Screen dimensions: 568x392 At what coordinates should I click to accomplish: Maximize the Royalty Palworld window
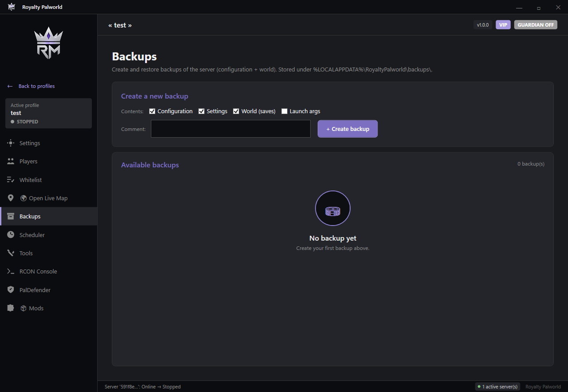pos(538,7)
